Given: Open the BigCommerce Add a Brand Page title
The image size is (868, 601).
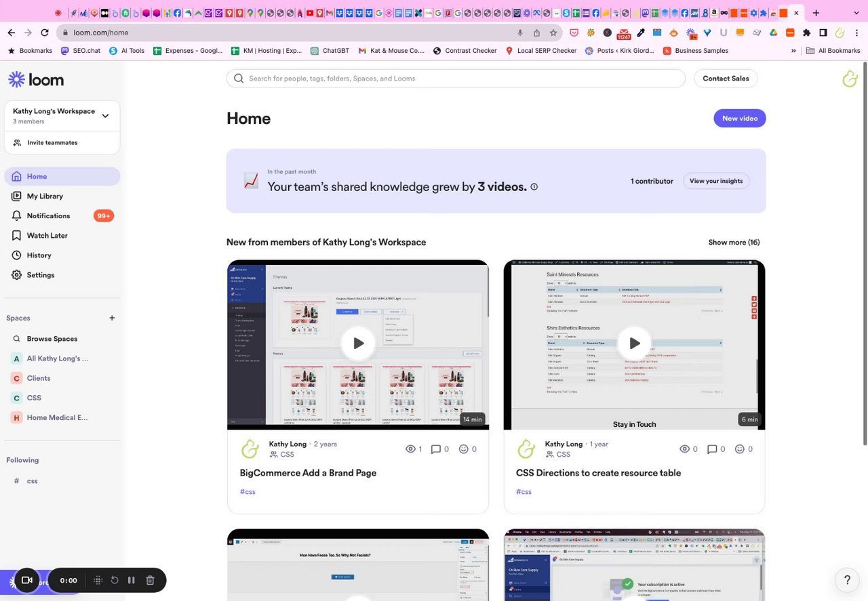Looking at the screenshot, I should pos(308,473).
